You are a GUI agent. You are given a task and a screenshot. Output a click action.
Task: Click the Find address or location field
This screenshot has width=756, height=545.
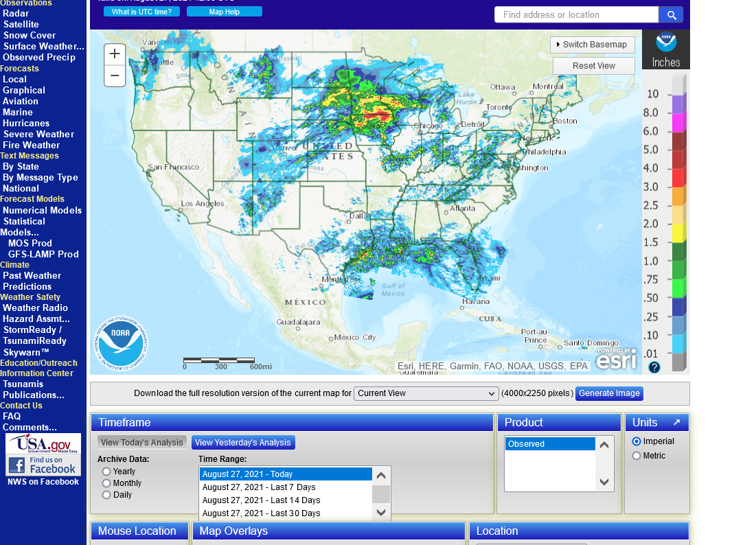(577, 15)
